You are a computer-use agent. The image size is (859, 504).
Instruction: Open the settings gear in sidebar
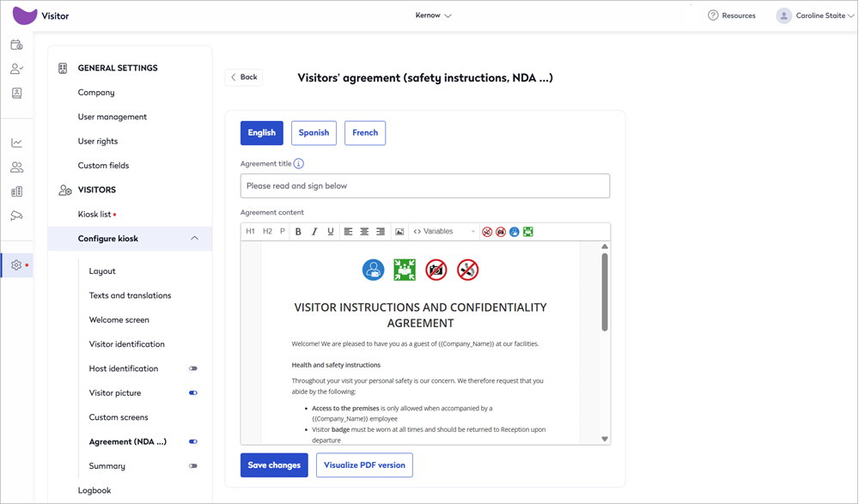[16, 265]
